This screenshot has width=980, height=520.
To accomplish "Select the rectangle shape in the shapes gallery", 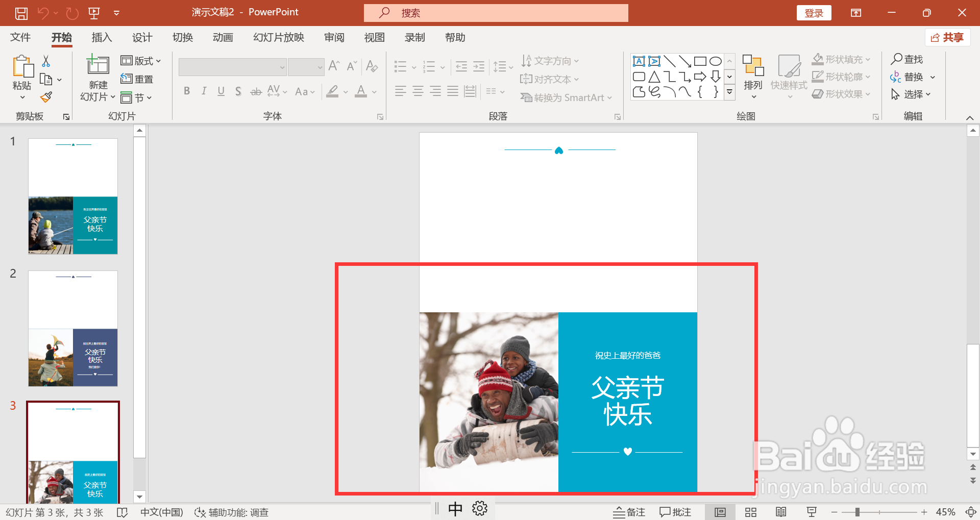I will 700,61.
